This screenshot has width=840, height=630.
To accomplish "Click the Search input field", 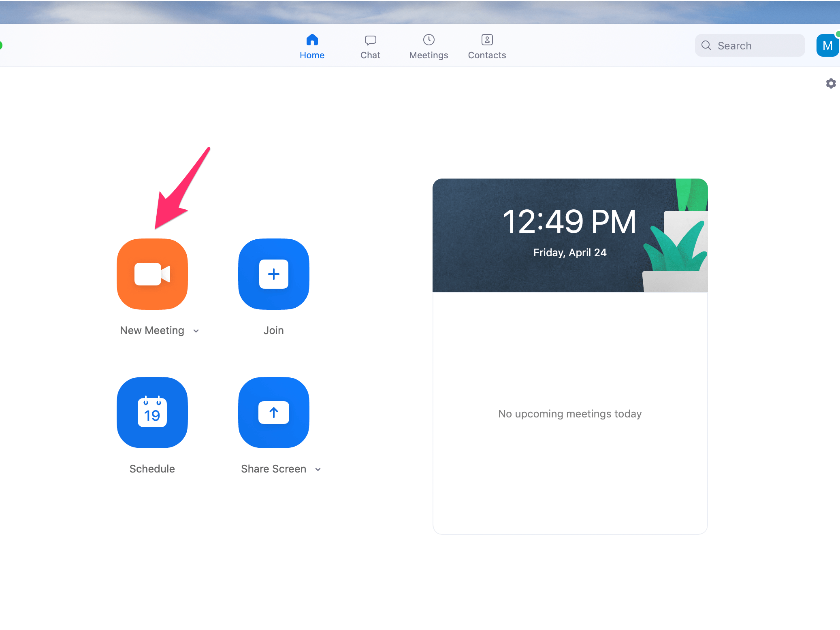I will 750,45.
